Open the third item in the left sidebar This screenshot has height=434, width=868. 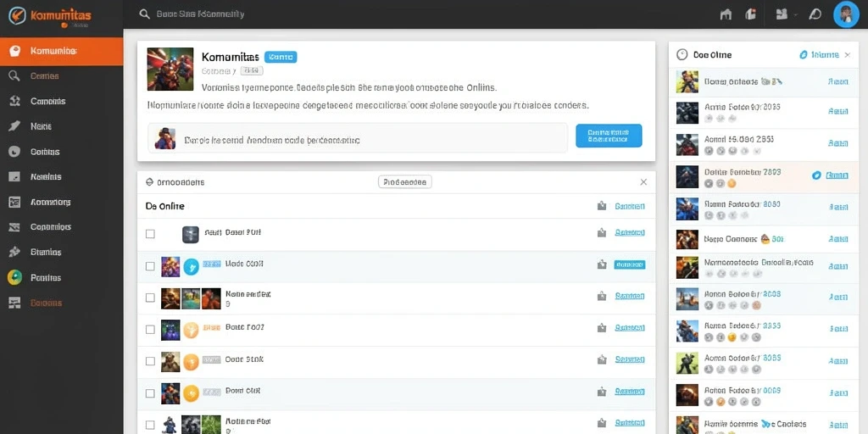(x=61, y=102)
